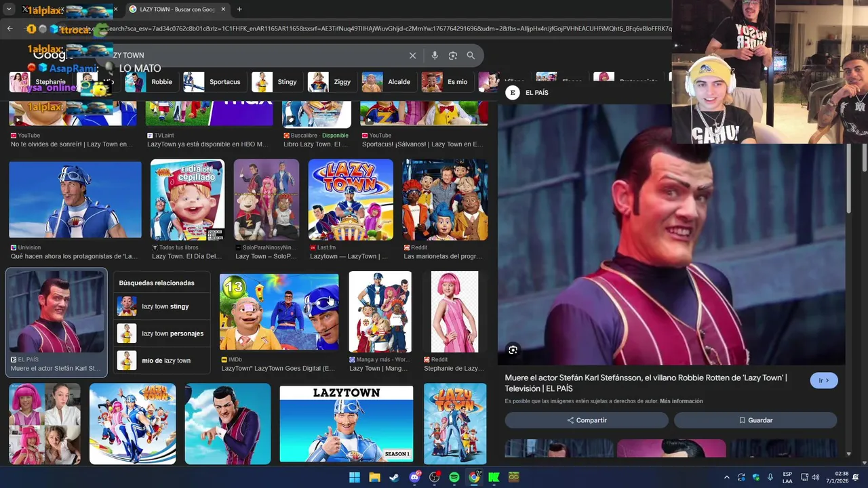Screen dimensions: 868x488
Task: Open OBS Studio from the taskbar
Action: (434, 477)
